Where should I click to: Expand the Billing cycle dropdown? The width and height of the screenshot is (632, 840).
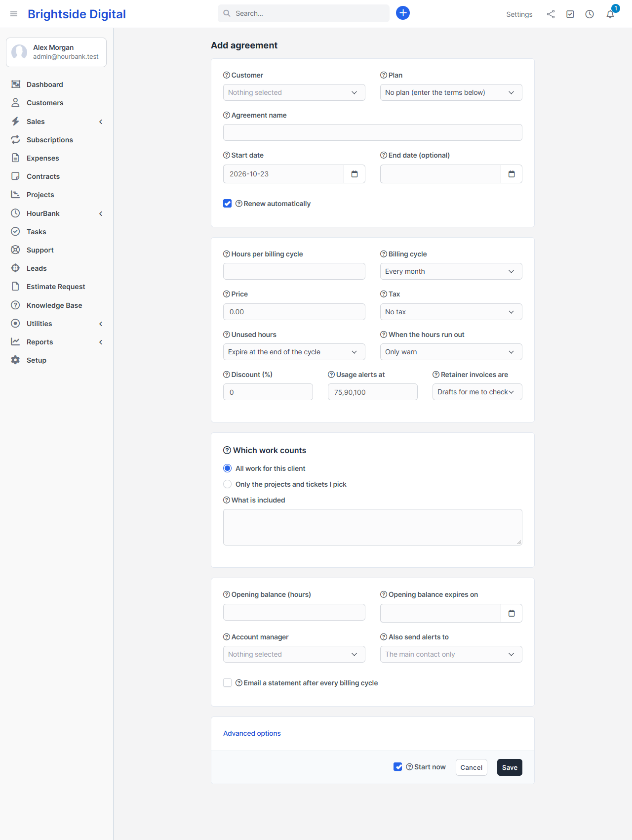coord(451,271)
